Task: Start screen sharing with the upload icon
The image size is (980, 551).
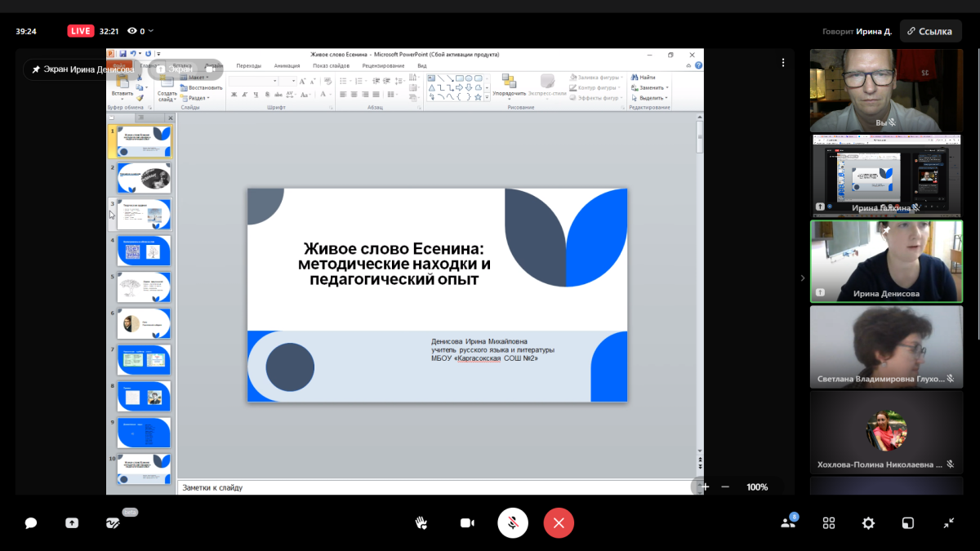Action: point(72,523)
